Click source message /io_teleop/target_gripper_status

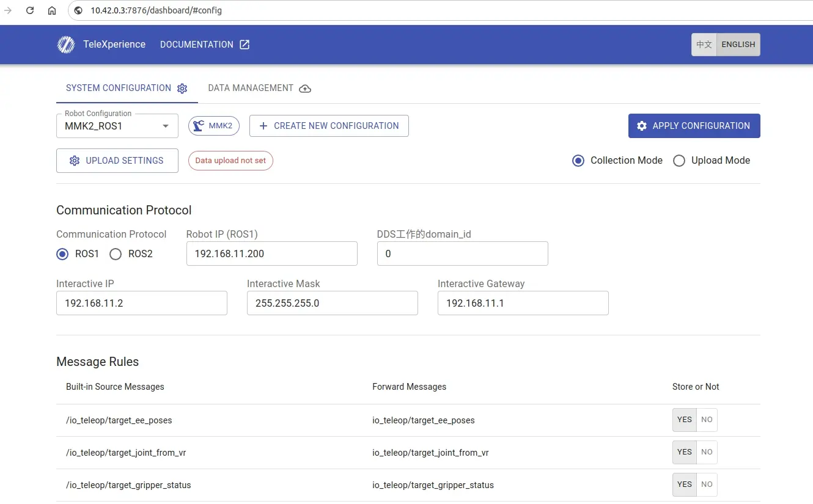pyautogui.click(x=128, y=485)
